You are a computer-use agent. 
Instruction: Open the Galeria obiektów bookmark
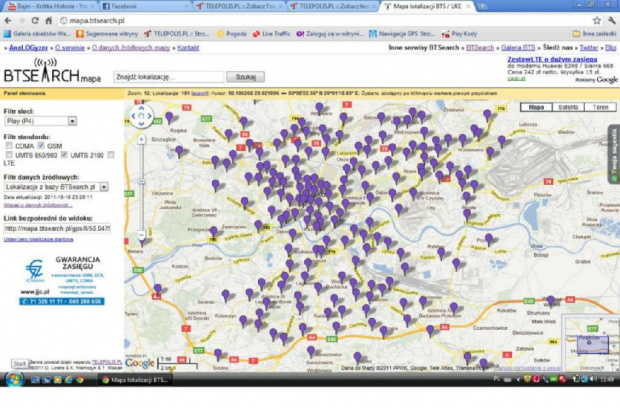37,34
